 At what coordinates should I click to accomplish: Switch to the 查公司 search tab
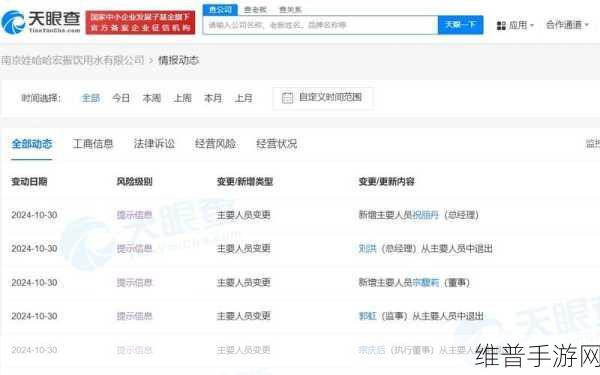click(220, 10)
